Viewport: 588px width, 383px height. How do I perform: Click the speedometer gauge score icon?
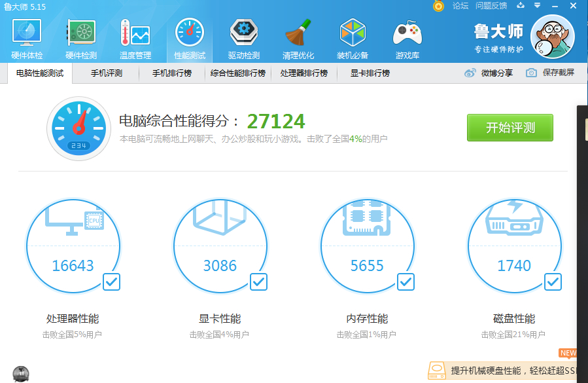[78, 128]
